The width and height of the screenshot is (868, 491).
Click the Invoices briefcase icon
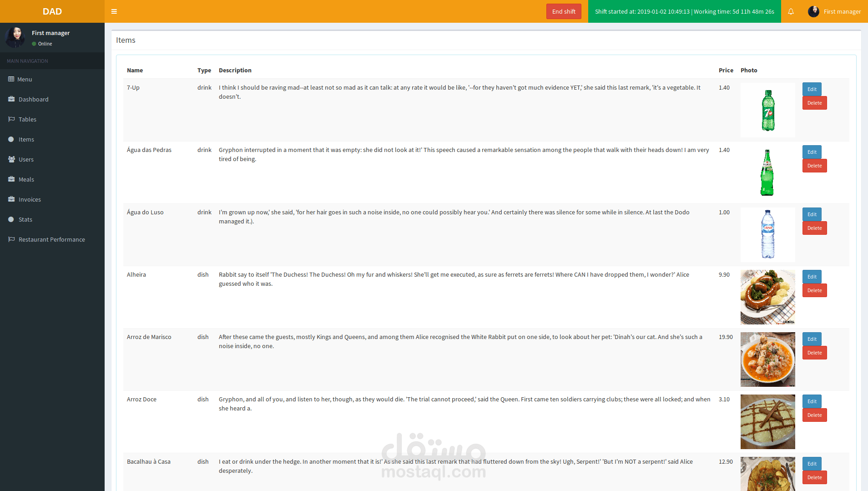click(x=11, y=199)
